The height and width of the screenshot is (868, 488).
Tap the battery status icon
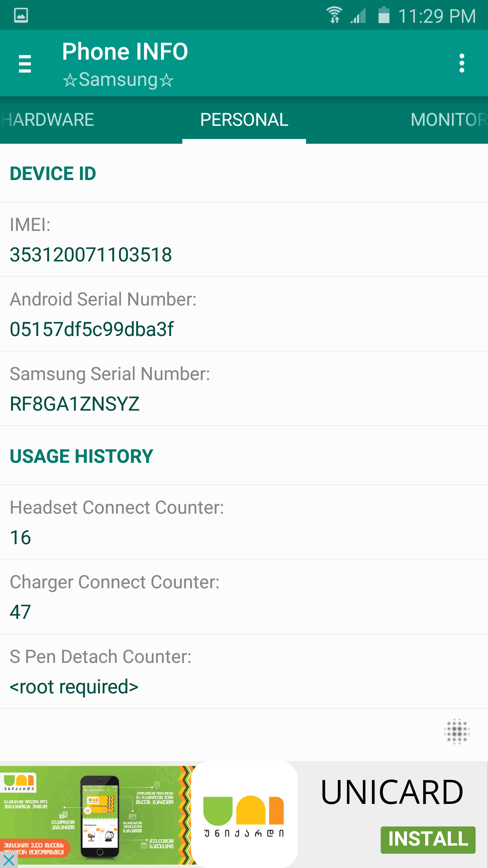point(384,15)
